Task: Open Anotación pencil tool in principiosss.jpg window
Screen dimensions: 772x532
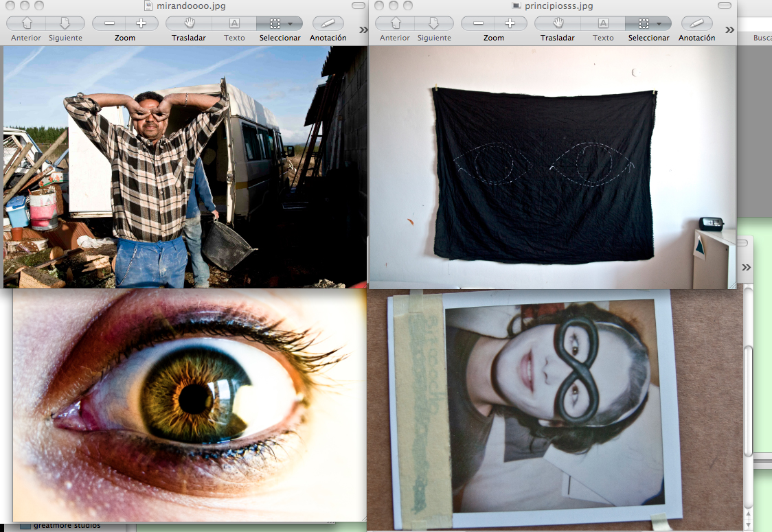Action: [x=696, y=23]
